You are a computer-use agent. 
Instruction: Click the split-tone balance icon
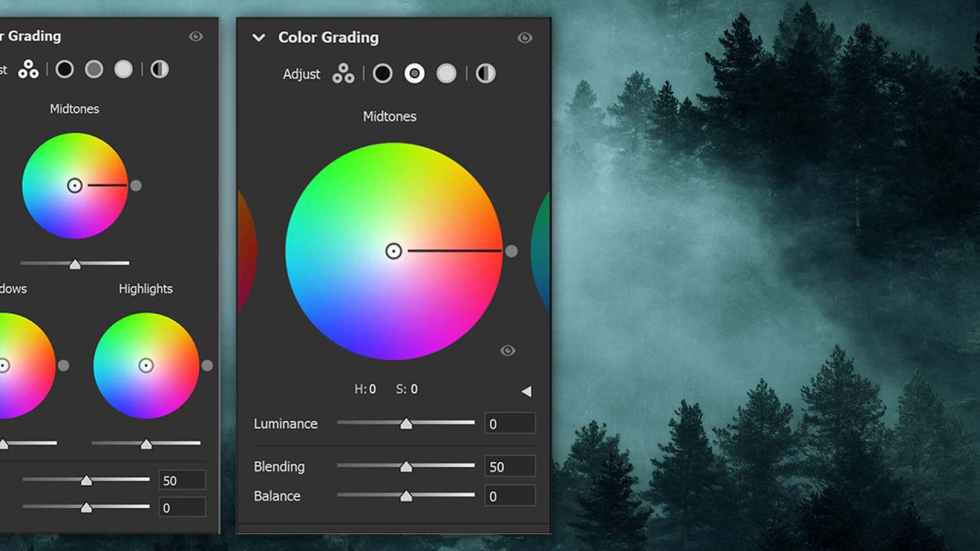[488, 73]
